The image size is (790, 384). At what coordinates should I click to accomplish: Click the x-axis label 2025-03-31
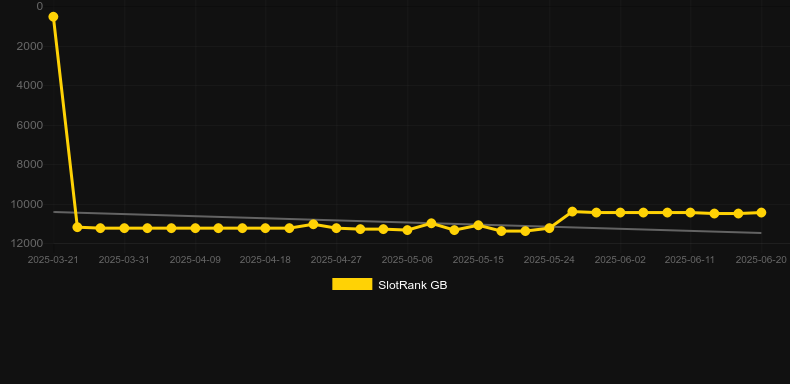(x=124, y=260)
